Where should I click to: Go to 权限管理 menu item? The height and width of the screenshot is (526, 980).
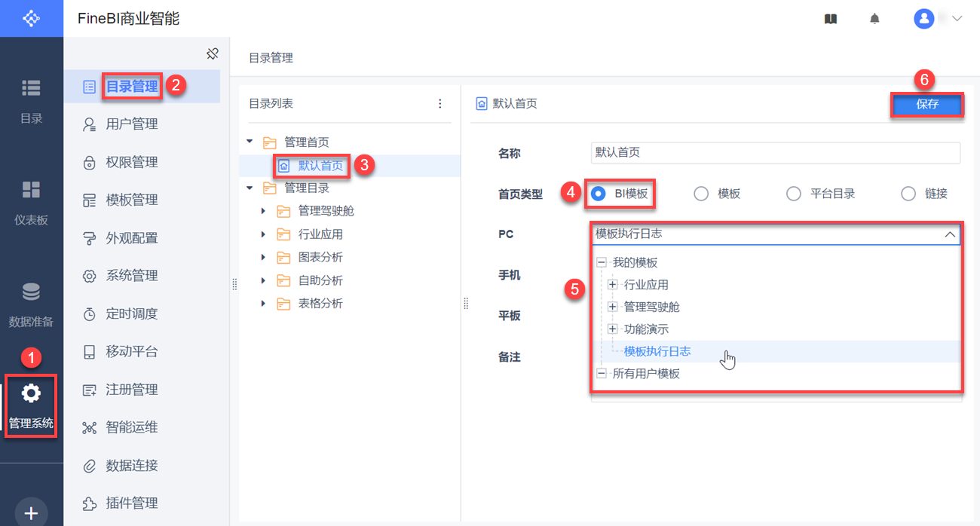point(131,162)
